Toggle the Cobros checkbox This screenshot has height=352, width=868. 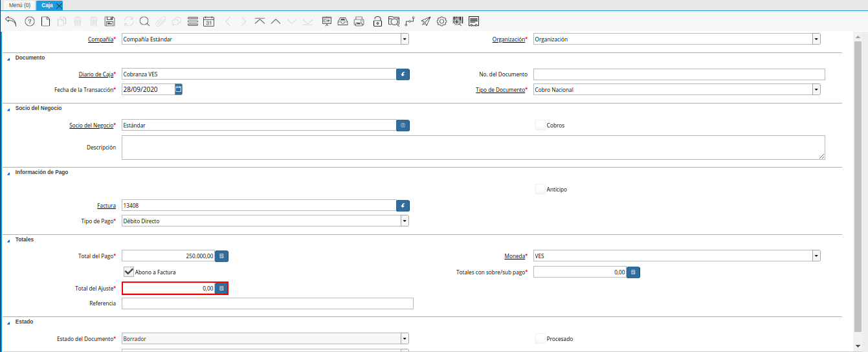coord(540,125)
